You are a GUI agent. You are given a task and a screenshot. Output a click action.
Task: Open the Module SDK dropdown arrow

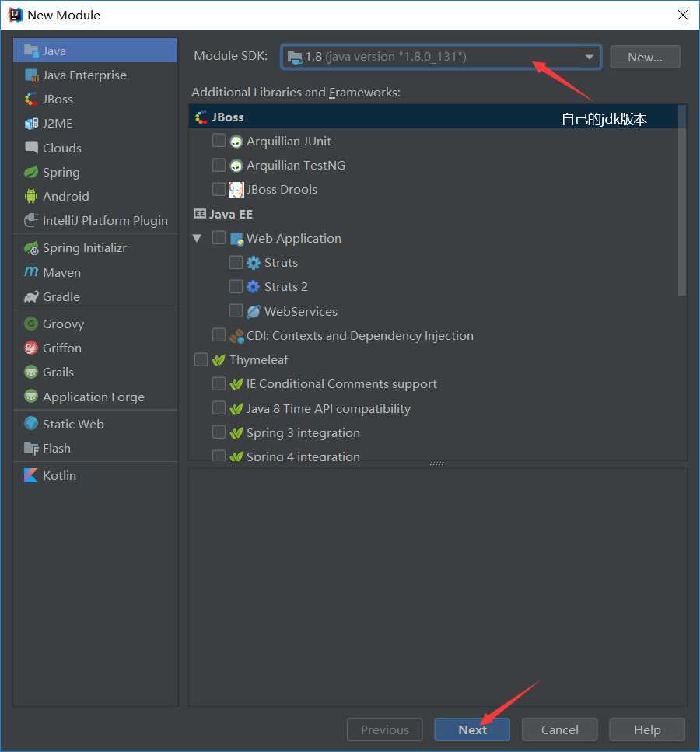(x=589, y=57)
